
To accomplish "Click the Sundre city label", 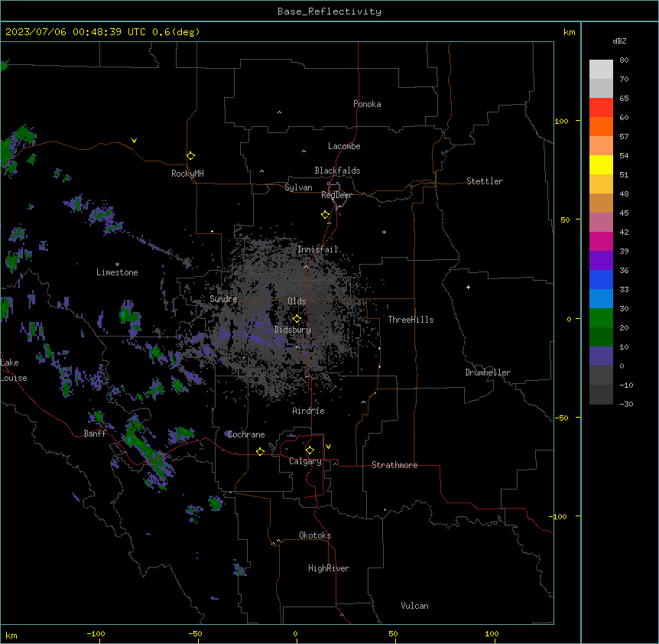I will [x=223, y=299].
